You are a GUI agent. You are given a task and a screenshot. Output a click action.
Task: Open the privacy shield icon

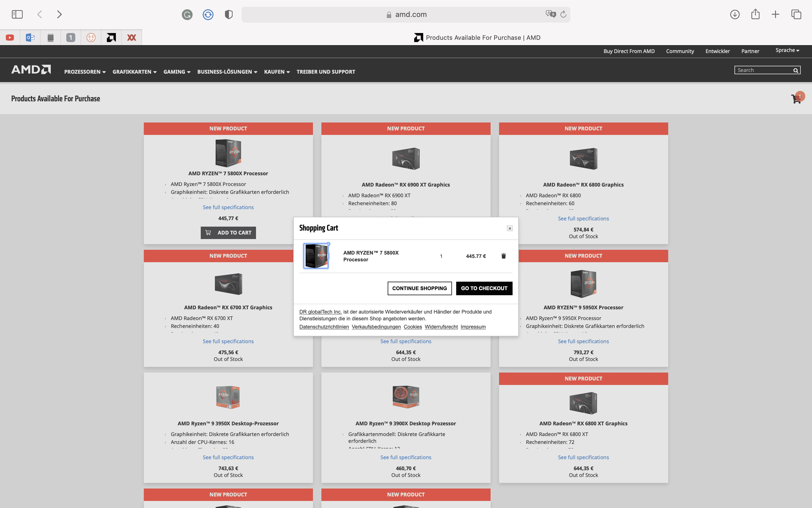point(229,14)
